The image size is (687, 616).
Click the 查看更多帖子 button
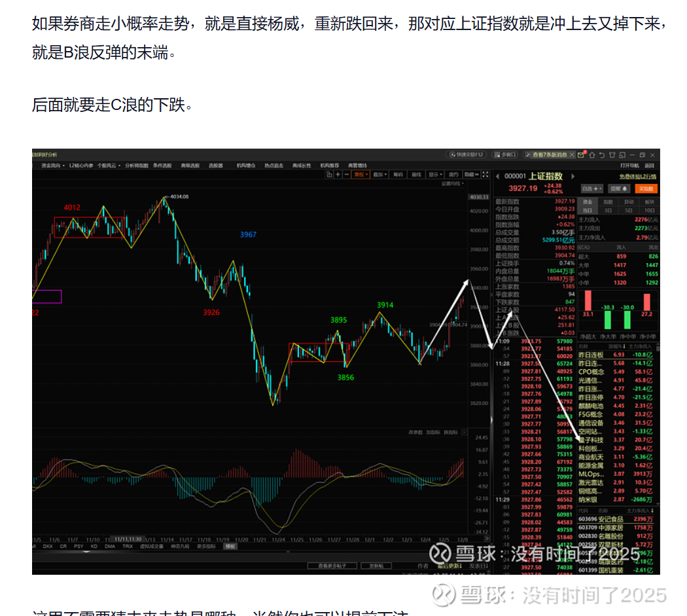click(332, 566)
